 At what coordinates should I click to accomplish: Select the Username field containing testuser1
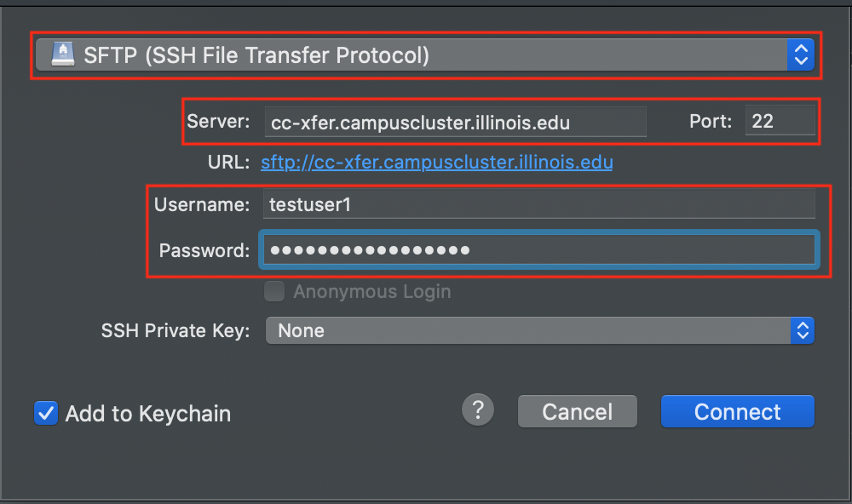539,204
